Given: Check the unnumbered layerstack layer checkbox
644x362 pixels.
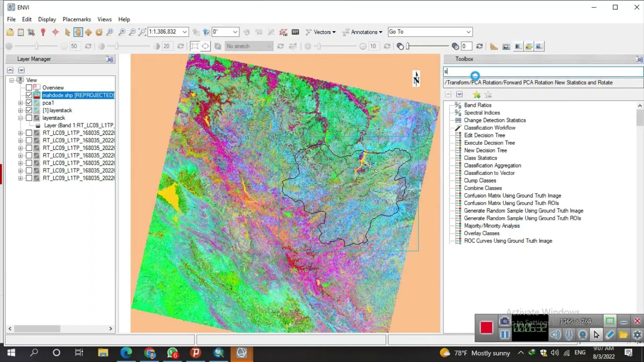Looking at the screenshot, I should [29, 118].
